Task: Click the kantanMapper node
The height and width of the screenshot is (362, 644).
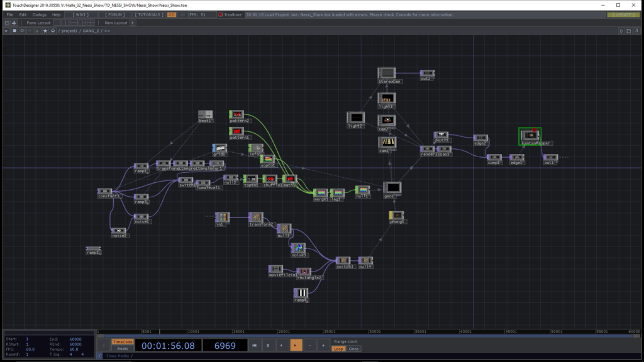Action: pyautogui.click(x=531, y=135)
